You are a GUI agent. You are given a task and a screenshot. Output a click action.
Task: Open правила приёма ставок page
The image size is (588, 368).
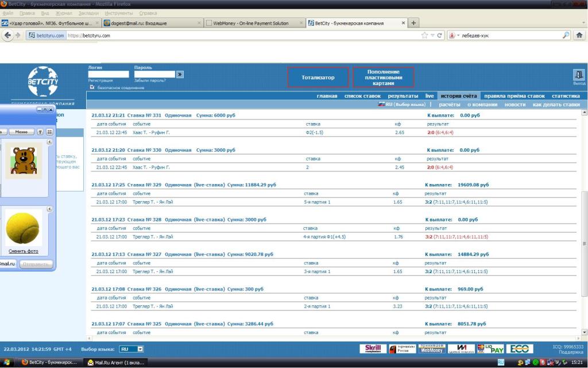514,96
